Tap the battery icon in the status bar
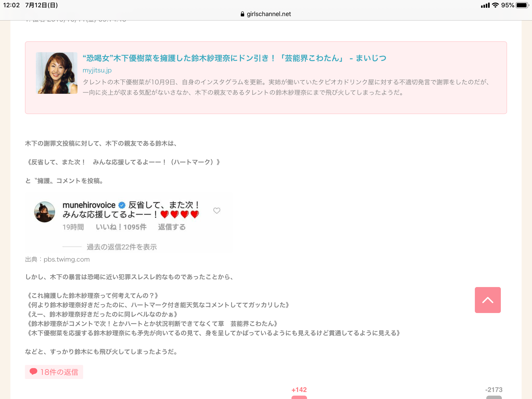This screenshot has height=399, width=532. point(522,5)
